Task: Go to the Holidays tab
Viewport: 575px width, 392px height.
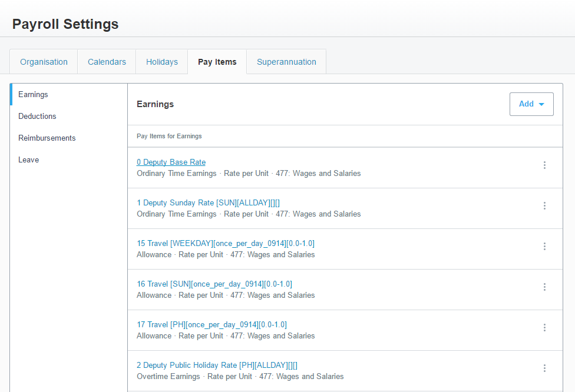Action: pos(162,62)
